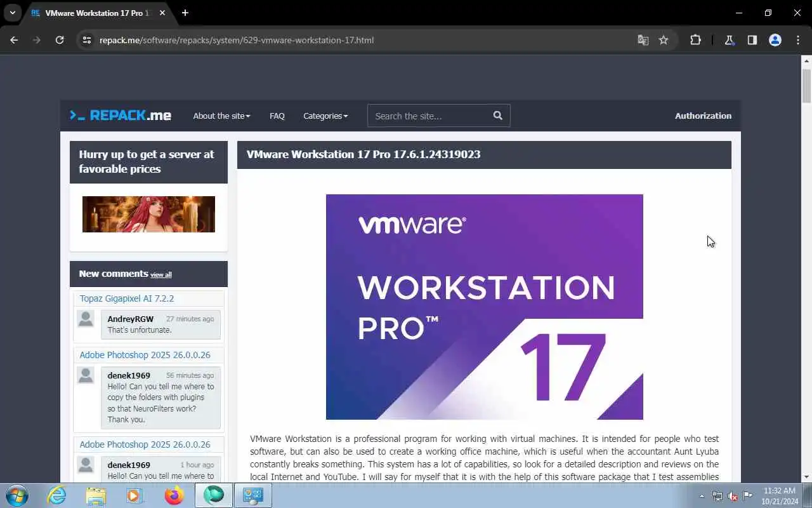
Task: Open Topaz Gigapixel AI 7.2.2 link
Action: click(x=127, y=298)
